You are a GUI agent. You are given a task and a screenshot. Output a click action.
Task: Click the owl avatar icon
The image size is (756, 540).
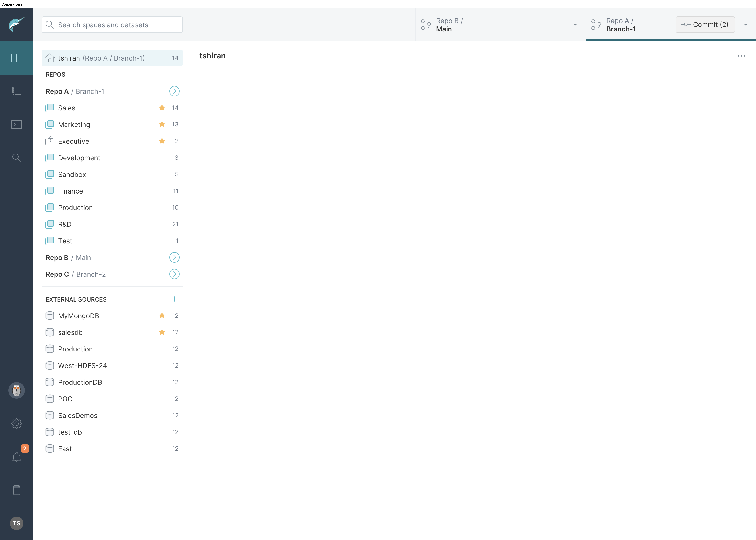(16, 390)
